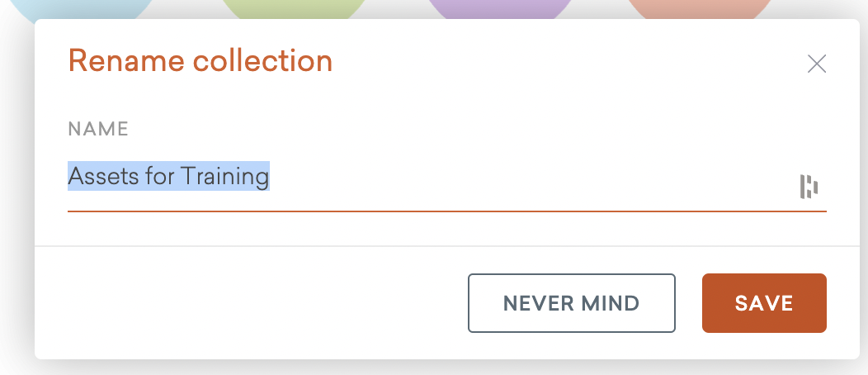Click the blank footer area left of NEVER MIND

[248, 303]
